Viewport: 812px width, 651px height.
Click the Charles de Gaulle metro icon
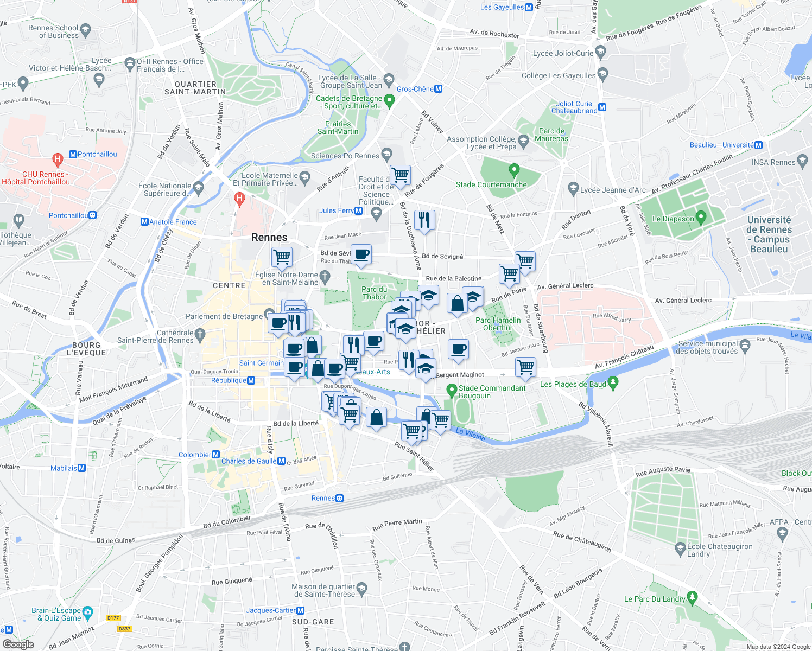pos(282,461)
